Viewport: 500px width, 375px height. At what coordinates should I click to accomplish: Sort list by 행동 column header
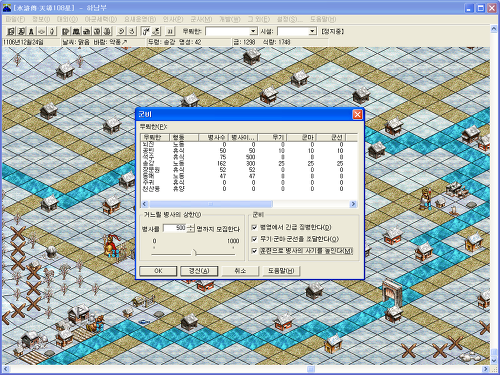coord(184,137)
